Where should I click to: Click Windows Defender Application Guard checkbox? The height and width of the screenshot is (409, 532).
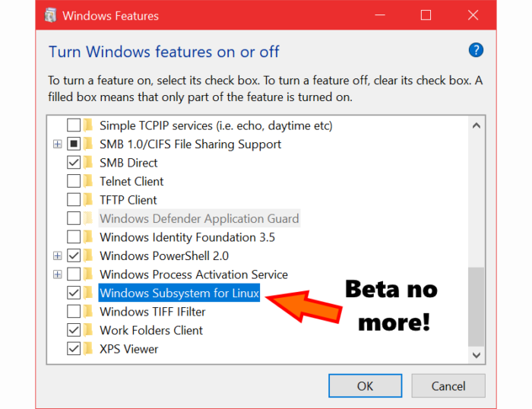click(74, 218)
